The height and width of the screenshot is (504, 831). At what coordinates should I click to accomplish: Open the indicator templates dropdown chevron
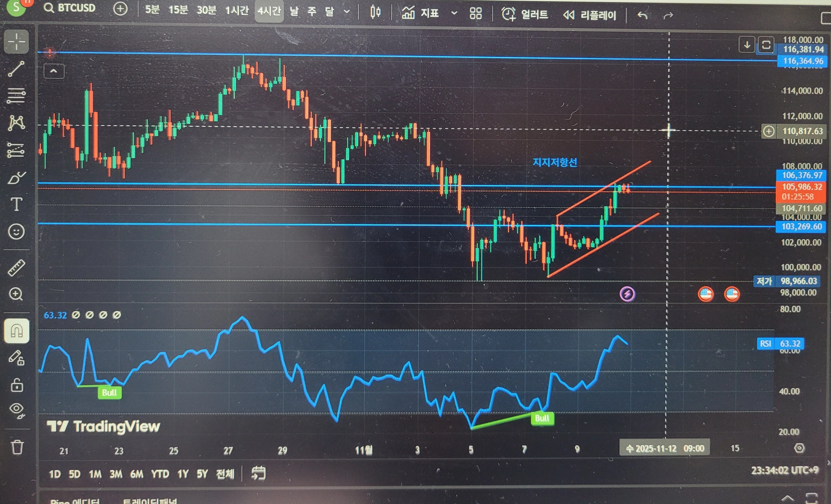(454, 13)
